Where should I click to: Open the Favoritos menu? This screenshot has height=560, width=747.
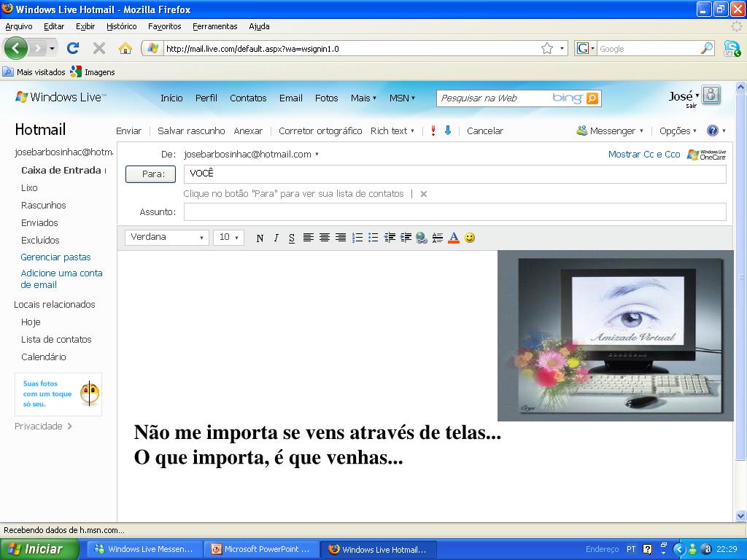(x=164, y=26)
